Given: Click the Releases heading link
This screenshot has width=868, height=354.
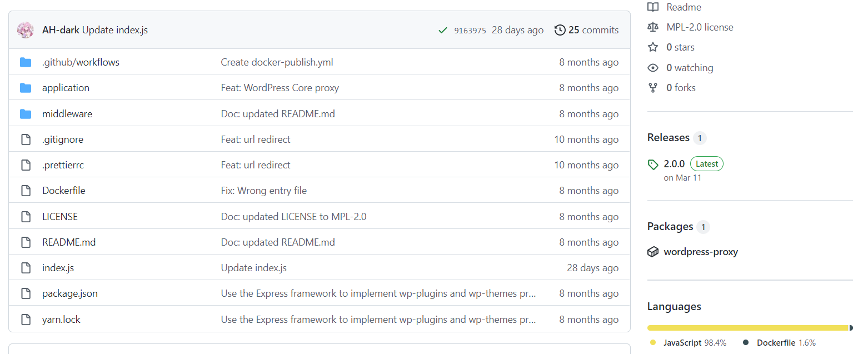Looking at the screenshot, I should coord(669,137).
